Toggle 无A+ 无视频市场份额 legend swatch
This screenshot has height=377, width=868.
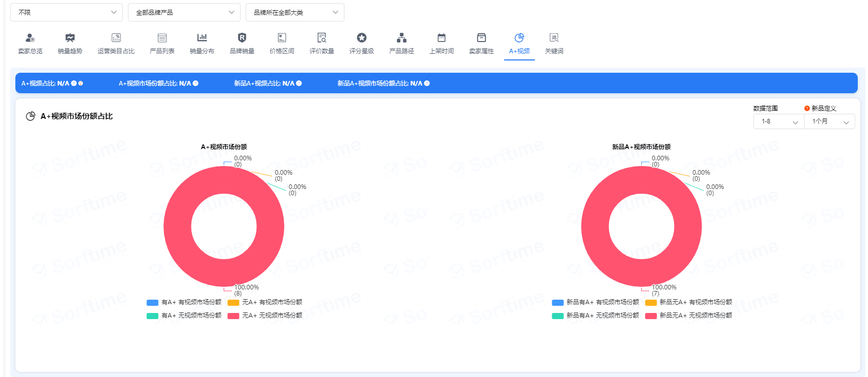point(233,316)
